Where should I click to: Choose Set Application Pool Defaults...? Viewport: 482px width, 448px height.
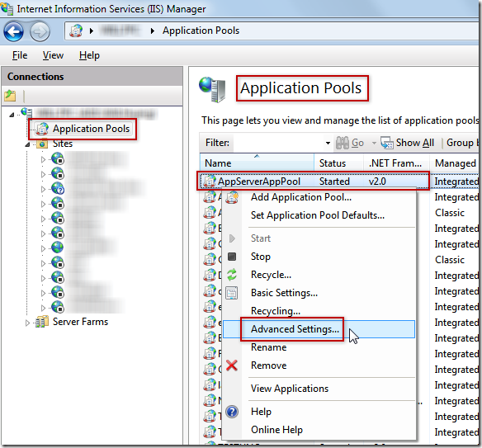[x=318, y=215]
